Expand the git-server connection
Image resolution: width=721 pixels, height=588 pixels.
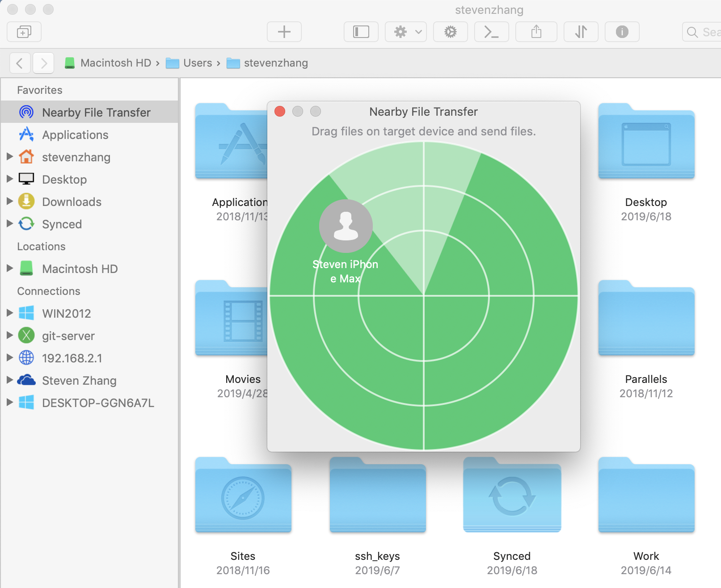pos(9,335)
